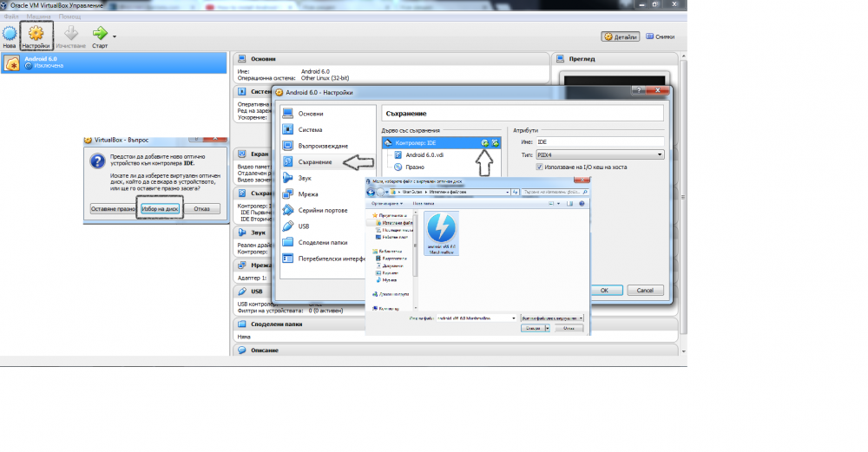Image resolution: width=868 pixels, height=452 pixels.
Task: Collapse the Основни section in details pane
Action: click(391, 59)
